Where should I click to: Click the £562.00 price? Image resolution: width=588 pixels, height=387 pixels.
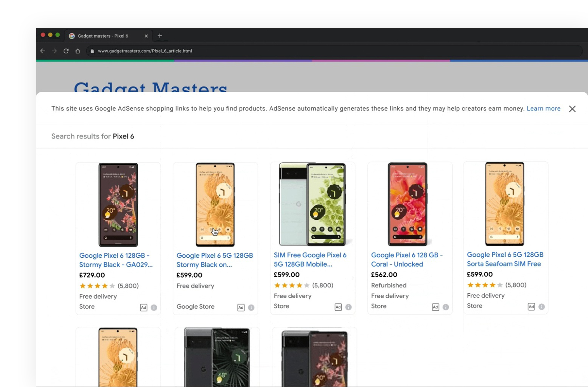point(384,275)
